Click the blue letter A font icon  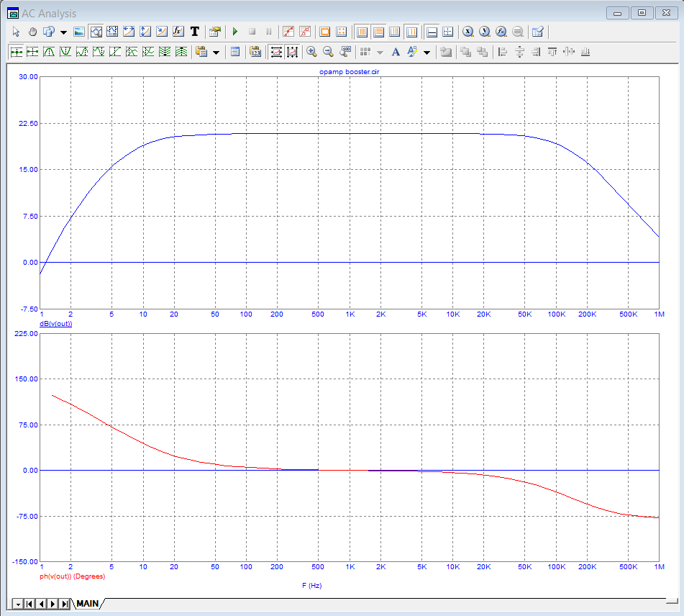396,52
